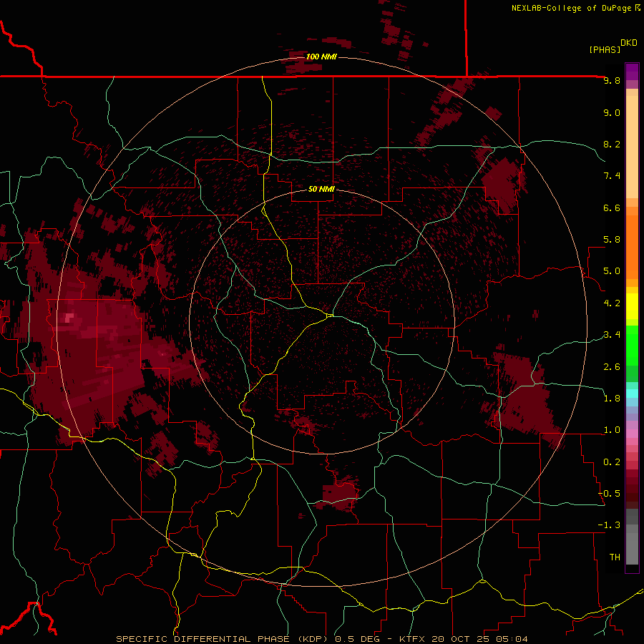Screen dimensions: 644x644
Task: Click the 3.4 value on the legend
Action: [612, 335]
